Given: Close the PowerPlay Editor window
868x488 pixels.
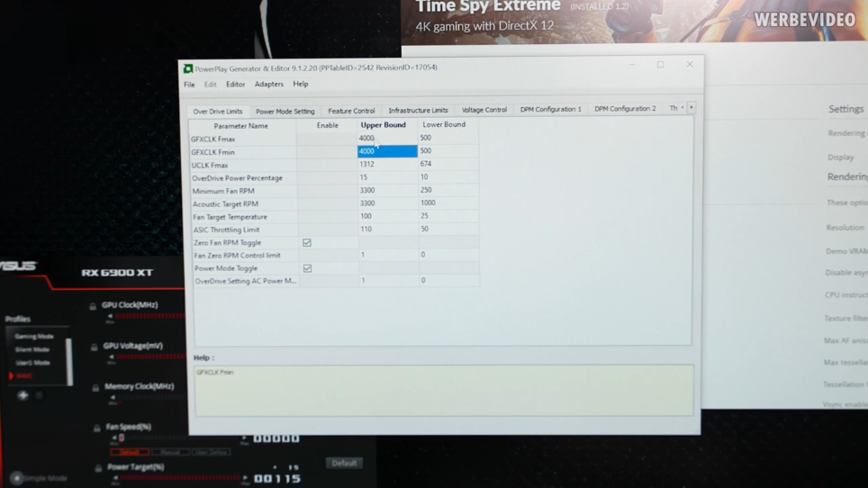Looking at the screenshot, I should click(x=690, y=64).
